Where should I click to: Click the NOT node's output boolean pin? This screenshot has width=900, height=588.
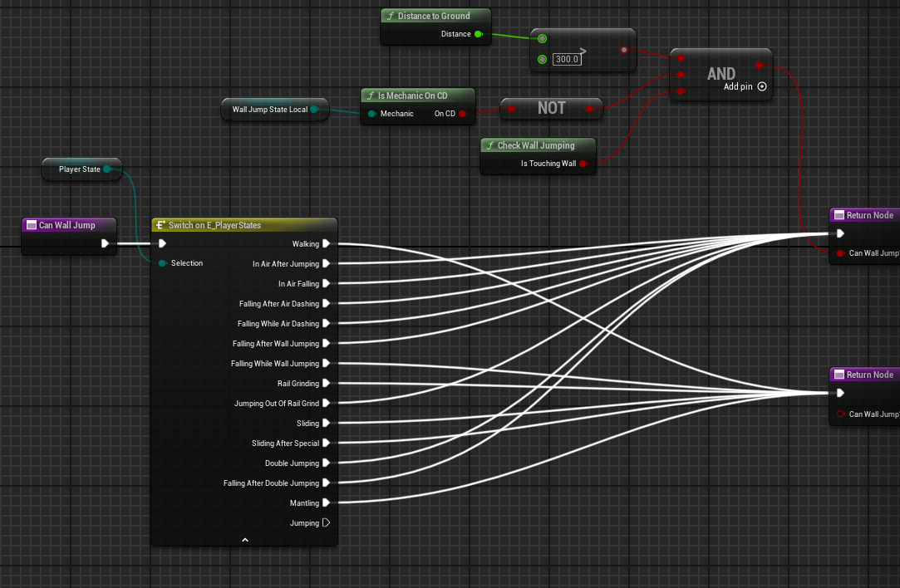point(590,109)
